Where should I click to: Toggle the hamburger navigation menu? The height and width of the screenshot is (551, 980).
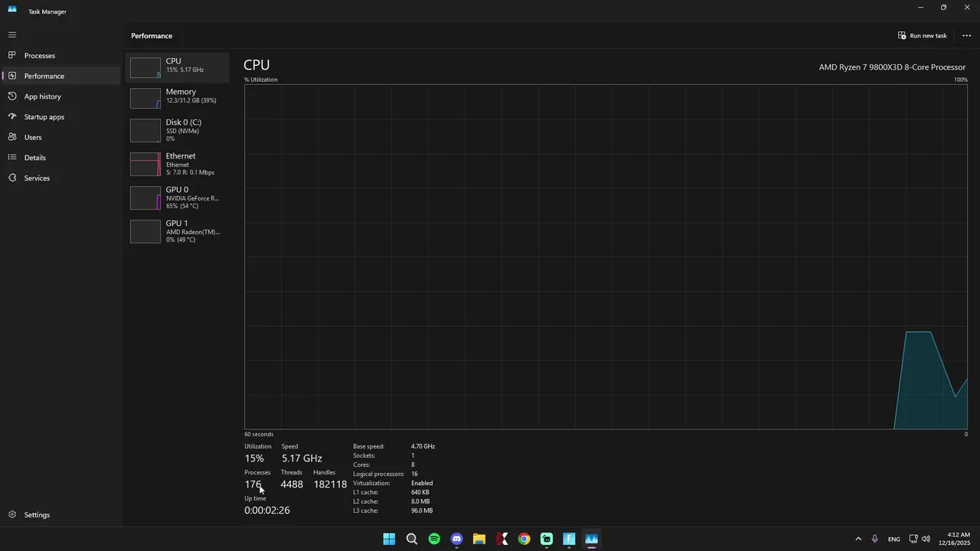11,35
